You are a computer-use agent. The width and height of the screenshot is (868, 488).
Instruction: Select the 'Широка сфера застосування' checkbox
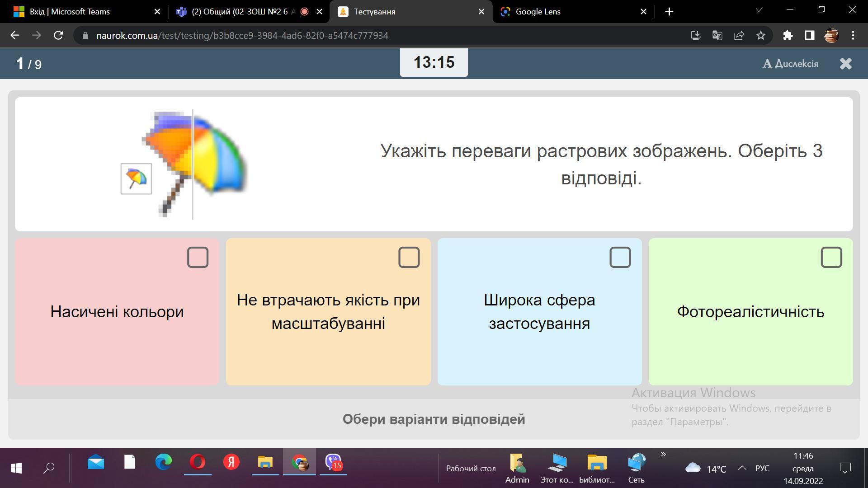click(x=620, y=257)
